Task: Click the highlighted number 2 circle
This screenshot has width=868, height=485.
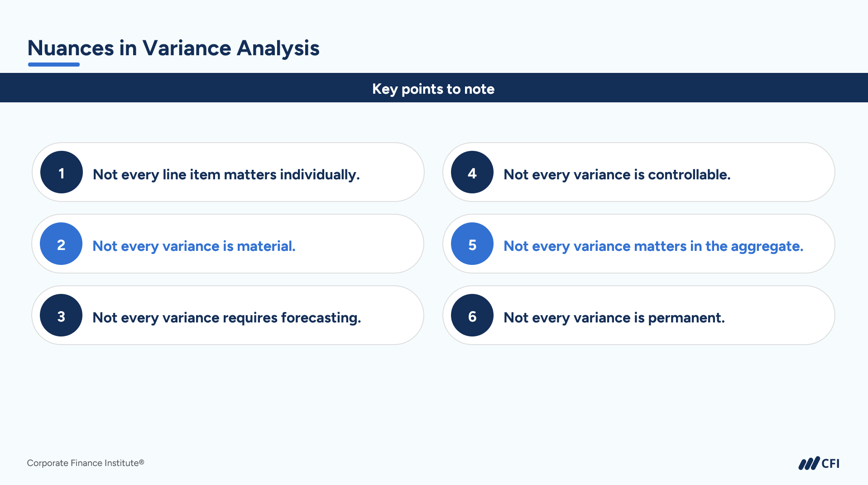Action: 61,244
